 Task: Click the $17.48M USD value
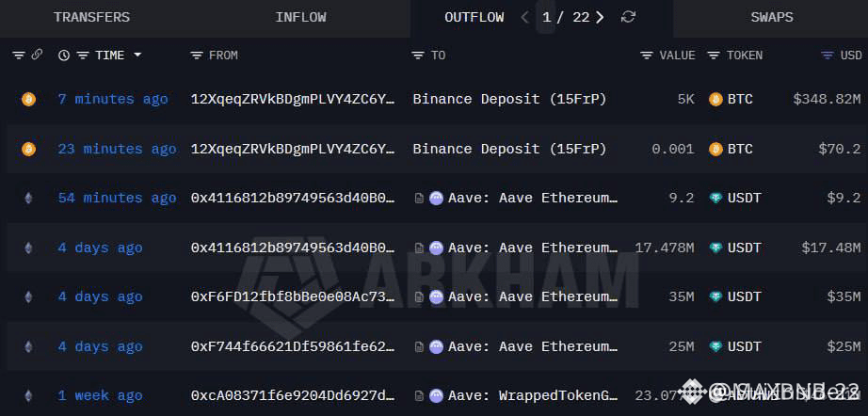831,248
